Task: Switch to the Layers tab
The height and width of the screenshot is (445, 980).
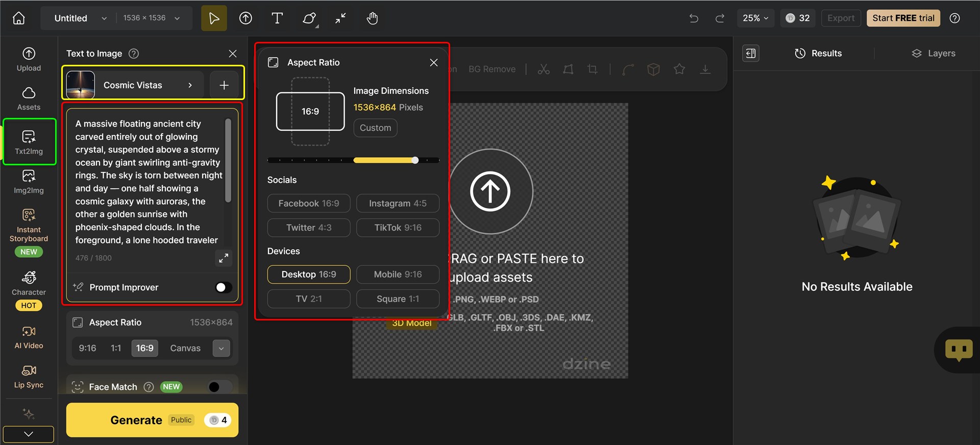Action: (934, 53)
